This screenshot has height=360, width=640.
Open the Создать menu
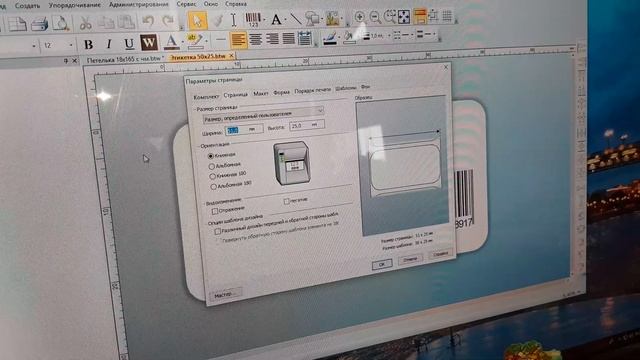[27, 6]
